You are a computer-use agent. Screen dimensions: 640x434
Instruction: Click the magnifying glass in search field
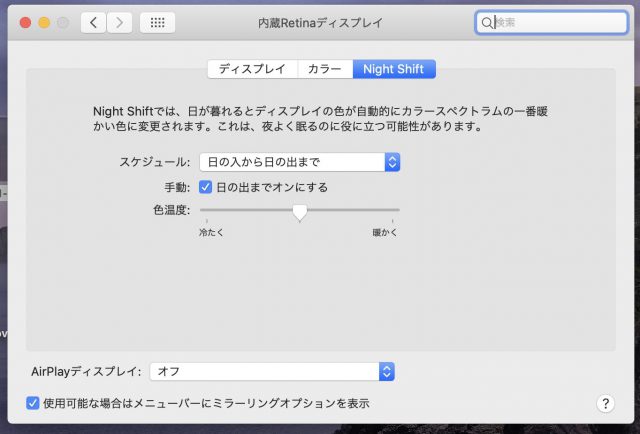(487, 22)
